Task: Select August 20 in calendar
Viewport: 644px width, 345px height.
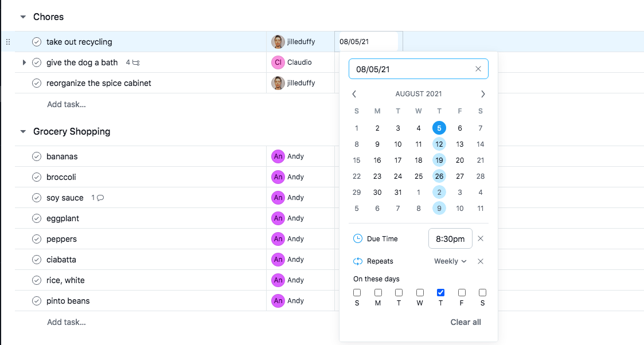Action: click(x=459, y=160)
